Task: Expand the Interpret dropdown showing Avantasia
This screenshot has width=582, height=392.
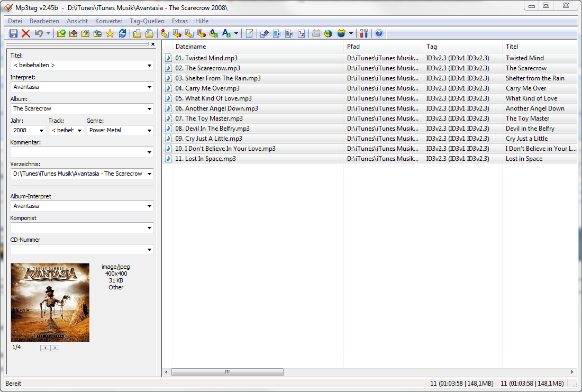Action: point(149,87)
